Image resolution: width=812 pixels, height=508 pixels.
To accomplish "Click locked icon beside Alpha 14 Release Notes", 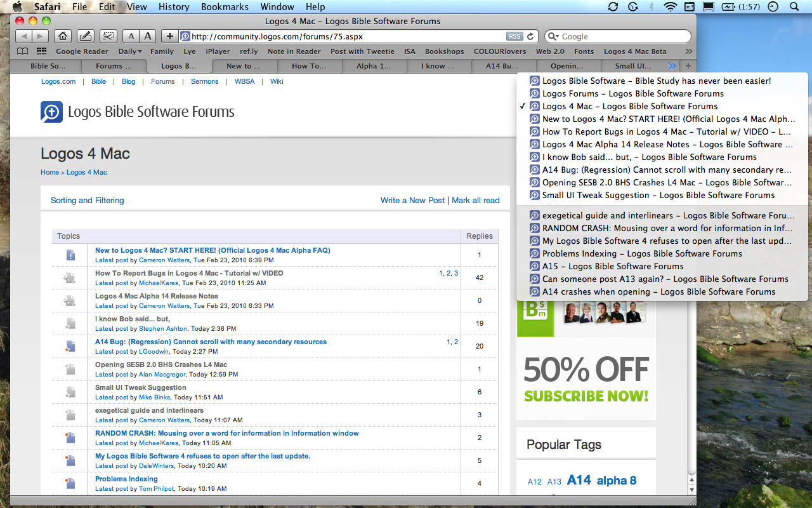I will [70, 301].
